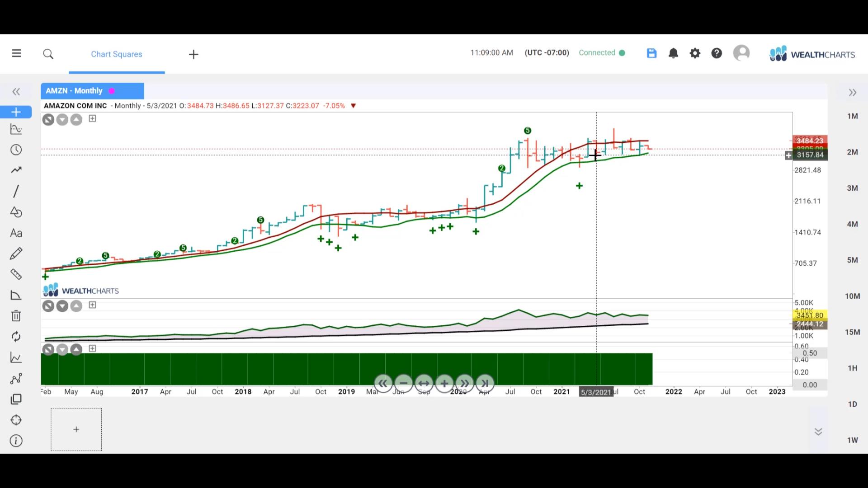The width and height of the screenshot is (868, 488).
Task: Open the symbol search magnifier
Action: click(48, 54)
